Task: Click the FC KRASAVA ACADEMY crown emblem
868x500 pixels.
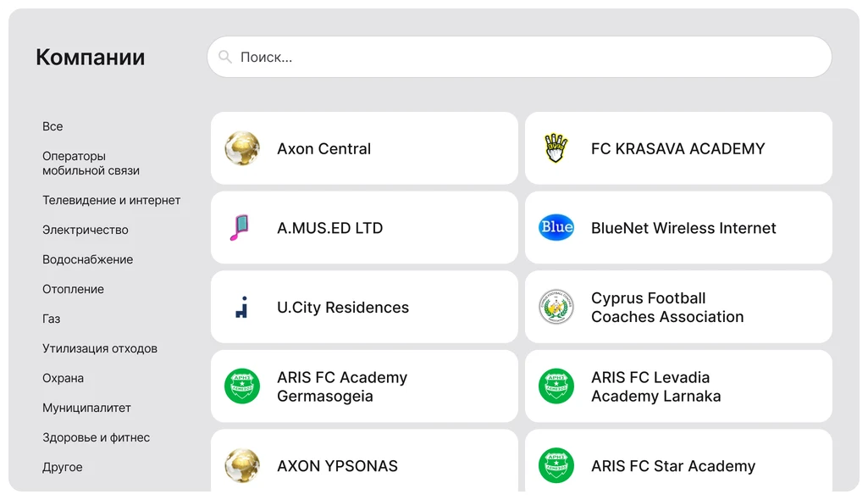Action: 556,148
